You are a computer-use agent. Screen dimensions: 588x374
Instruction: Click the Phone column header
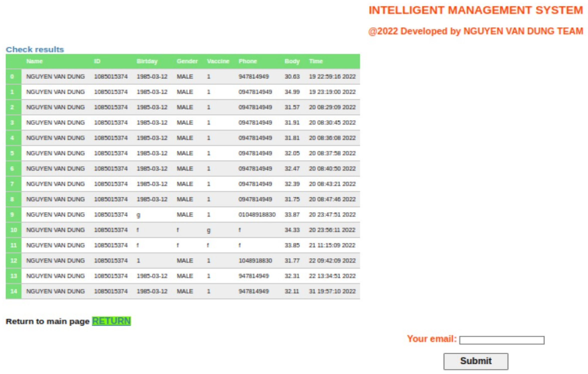pyautogui.click(x=247, y=61)
